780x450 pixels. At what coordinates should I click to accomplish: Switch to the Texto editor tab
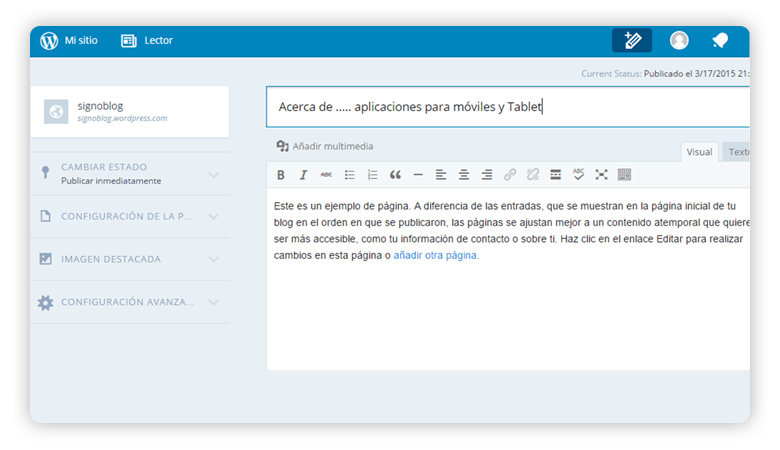[x=738, y=152]
